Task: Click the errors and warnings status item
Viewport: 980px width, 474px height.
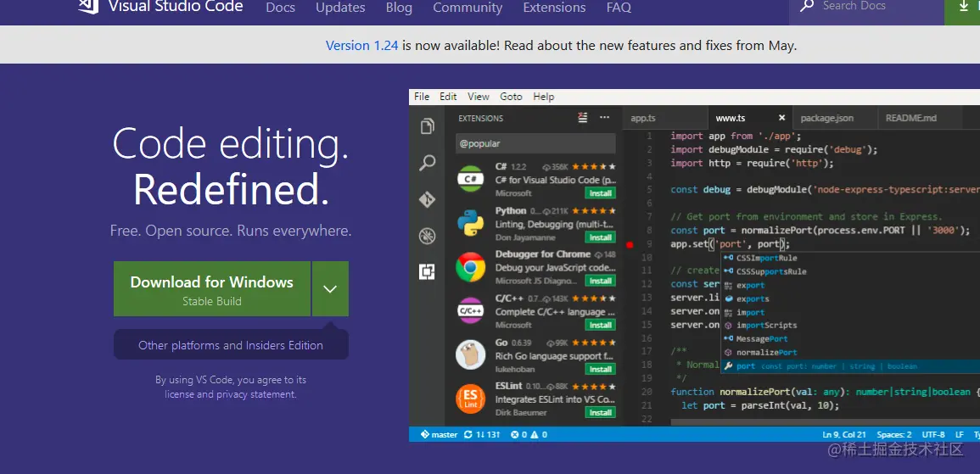Action: point(529,435)
